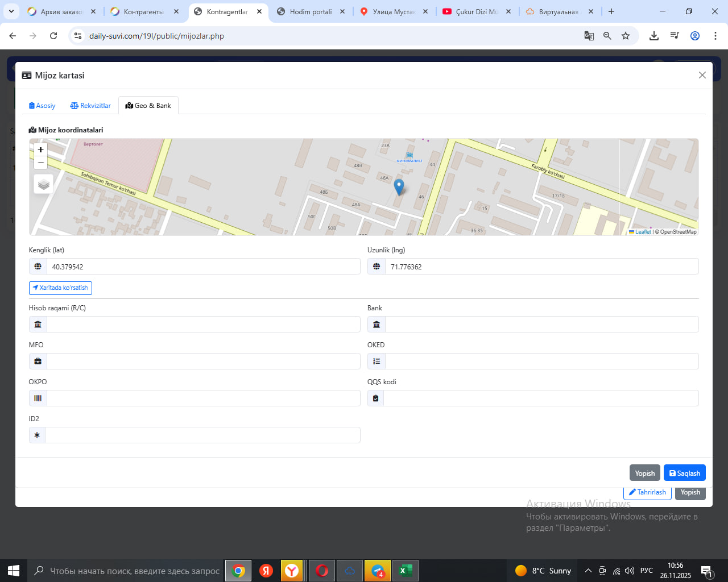Zoom out on the map

40,163
